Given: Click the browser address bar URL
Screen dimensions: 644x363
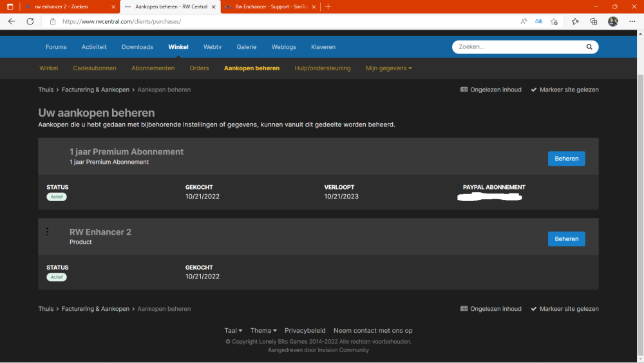Looking at the screenshot, I should coord(122,21).
